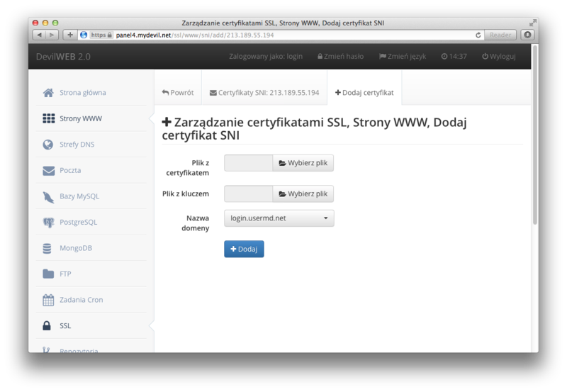Click the Reader button in address bar
Screen dimensions: 567x392
pos(500,35)
